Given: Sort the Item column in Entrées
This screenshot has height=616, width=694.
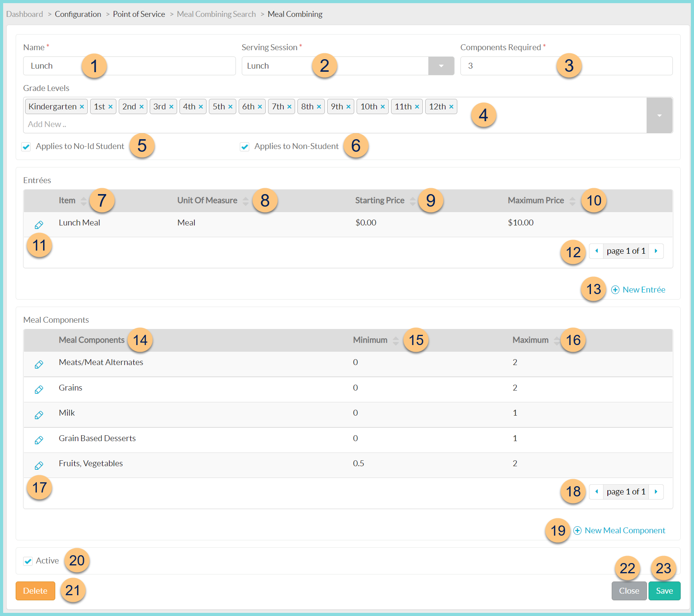Looking at the screenshot, I should click(83, 201).
